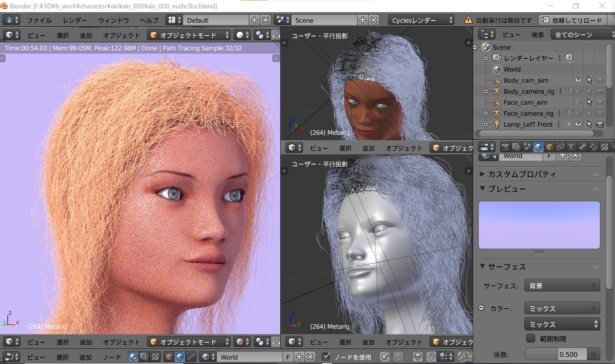Toggle Lamp_LefT Front render camera icon
Image resolution: width=615 pixels, height=364 pixels.
tap(600, 125)
